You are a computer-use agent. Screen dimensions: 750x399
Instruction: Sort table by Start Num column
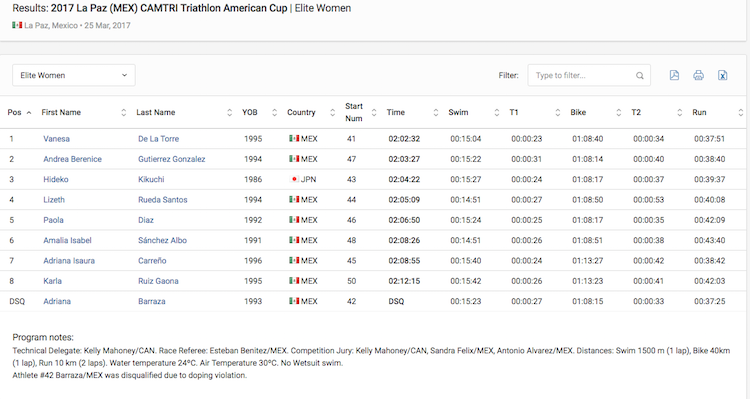[361, 112]
